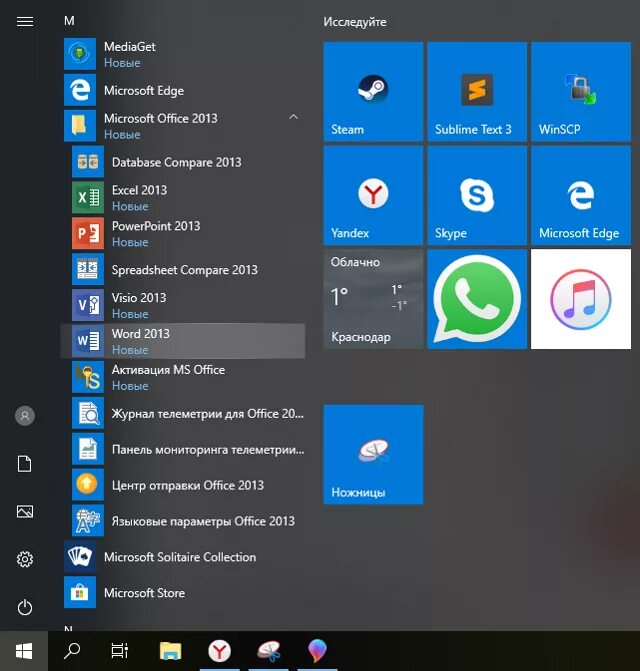Click the Microsoft Office 2013 folder icon
640x671 pixels.
pos(80,126)
